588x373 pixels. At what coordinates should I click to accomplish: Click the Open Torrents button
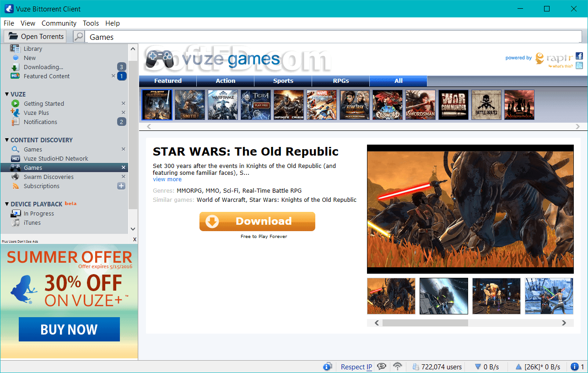click(35, 37)
